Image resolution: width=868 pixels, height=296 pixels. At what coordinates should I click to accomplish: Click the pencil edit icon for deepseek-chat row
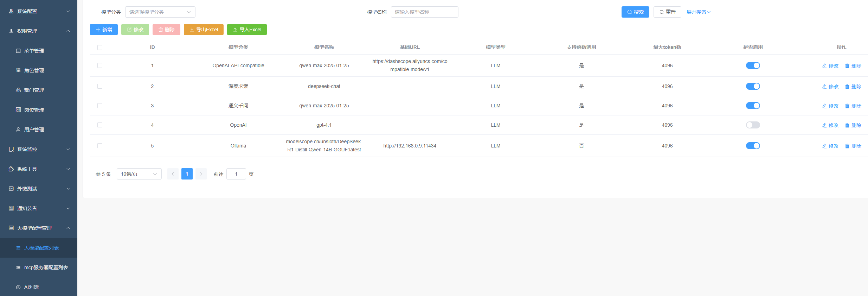pos(824,87)
